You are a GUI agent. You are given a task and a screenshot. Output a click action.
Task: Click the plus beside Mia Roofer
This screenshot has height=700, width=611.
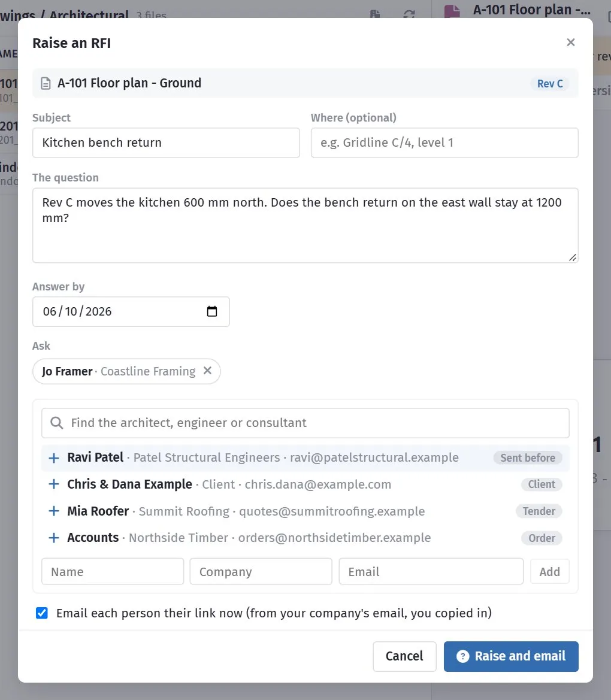coord(54,511)
